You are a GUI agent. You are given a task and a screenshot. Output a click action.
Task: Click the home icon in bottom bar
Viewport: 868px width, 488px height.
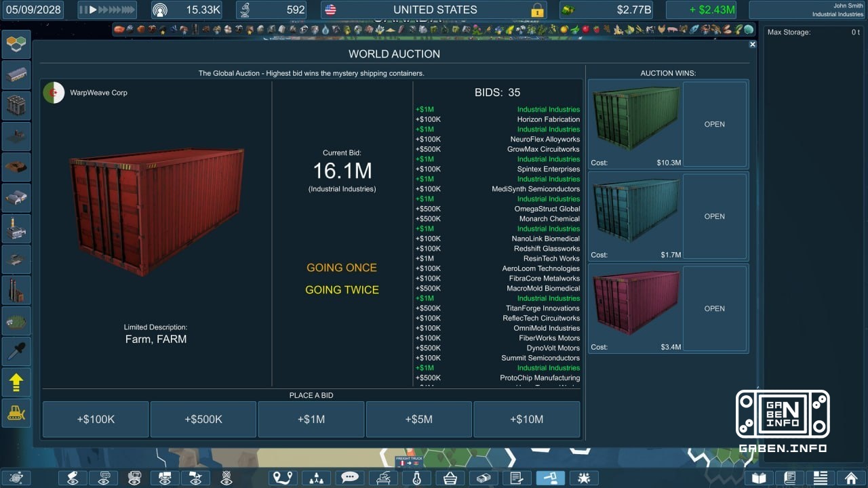(x=851, y=478)
